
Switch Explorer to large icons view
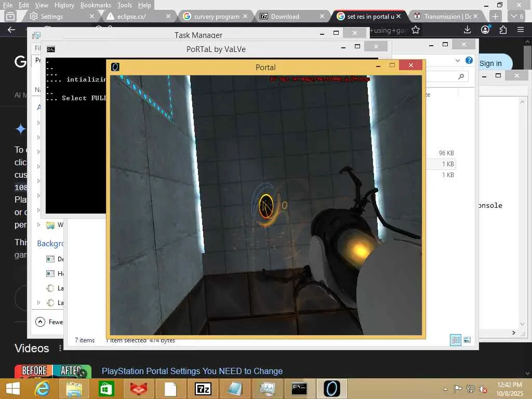pos(467,340)
